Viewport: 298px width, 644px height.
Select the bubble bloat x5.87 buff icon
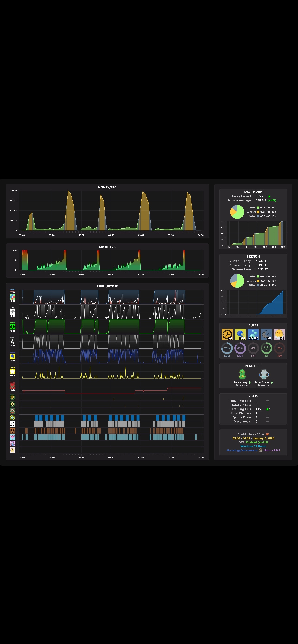click(253, 334)
